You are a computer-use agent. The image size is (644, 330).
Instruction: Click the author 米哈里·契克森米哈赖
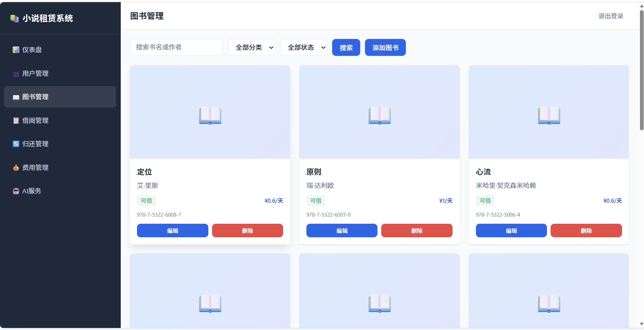[x=506, y=185]
